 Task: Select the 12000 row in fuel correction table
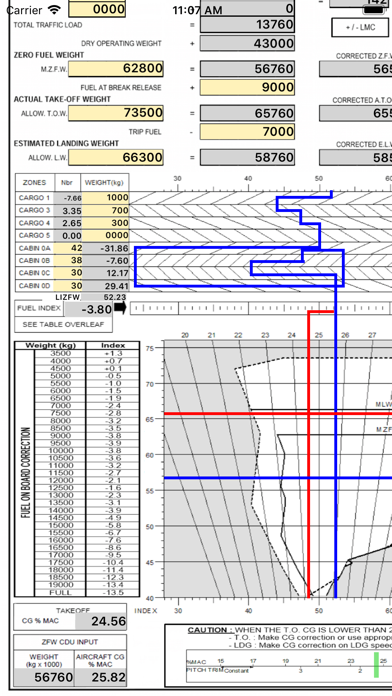87,480
